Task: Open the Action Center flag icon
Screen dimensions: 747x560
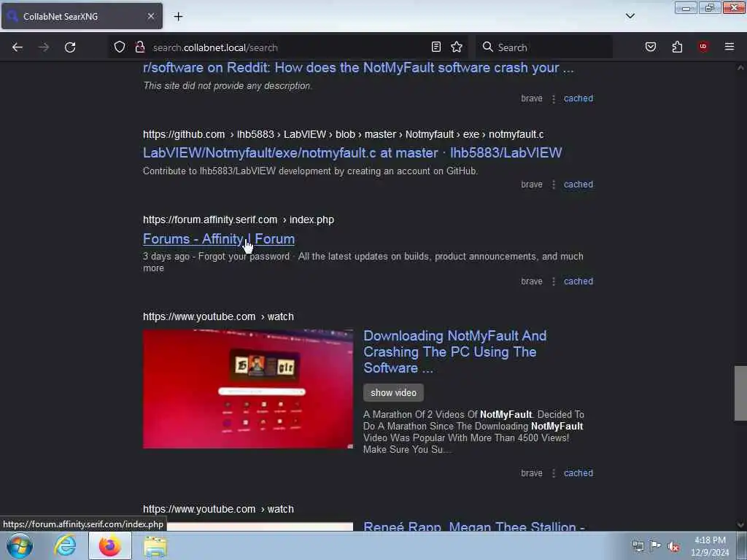Action: coord(656,545)
